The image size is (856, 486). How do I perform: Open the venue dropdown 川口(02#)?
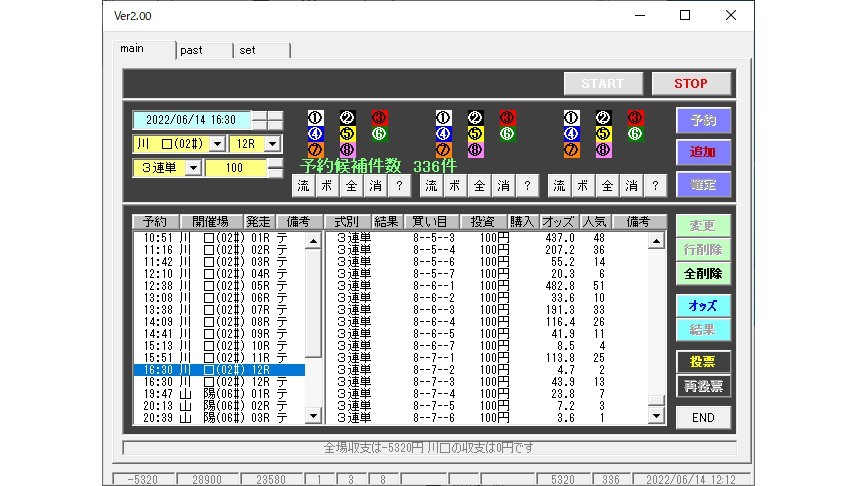(x=217, y=144)
